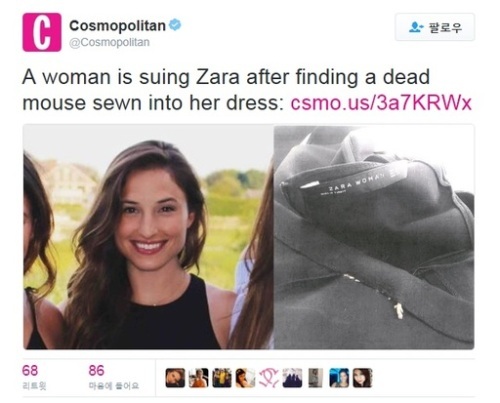Open the csmo.us/3a7KRWx link

(381, 103)
